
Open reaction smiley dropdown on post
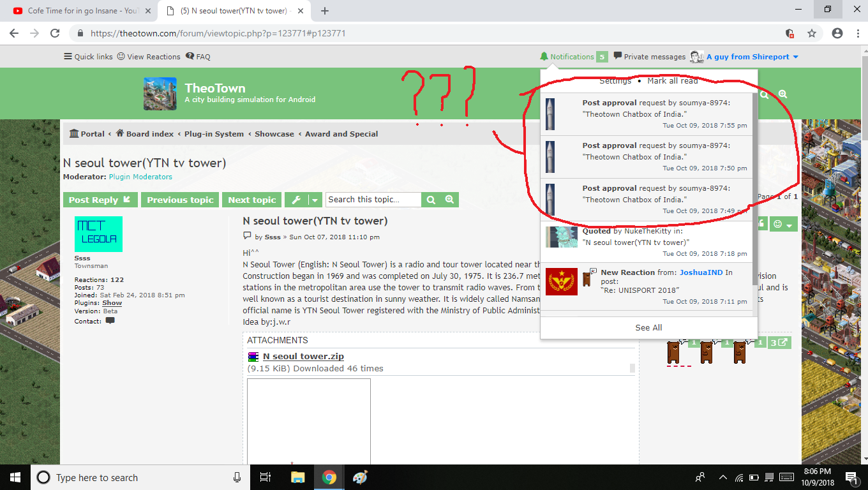783,224
